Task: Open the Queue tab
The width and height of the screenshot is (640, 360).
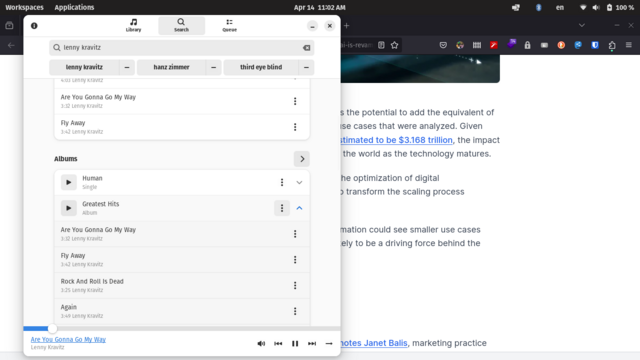Action: [229, 25]
